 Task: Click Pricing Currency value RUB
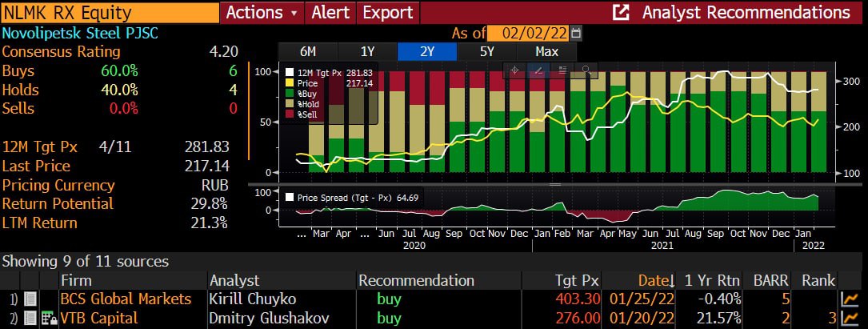pyautogui.click(x=214, y=185)
